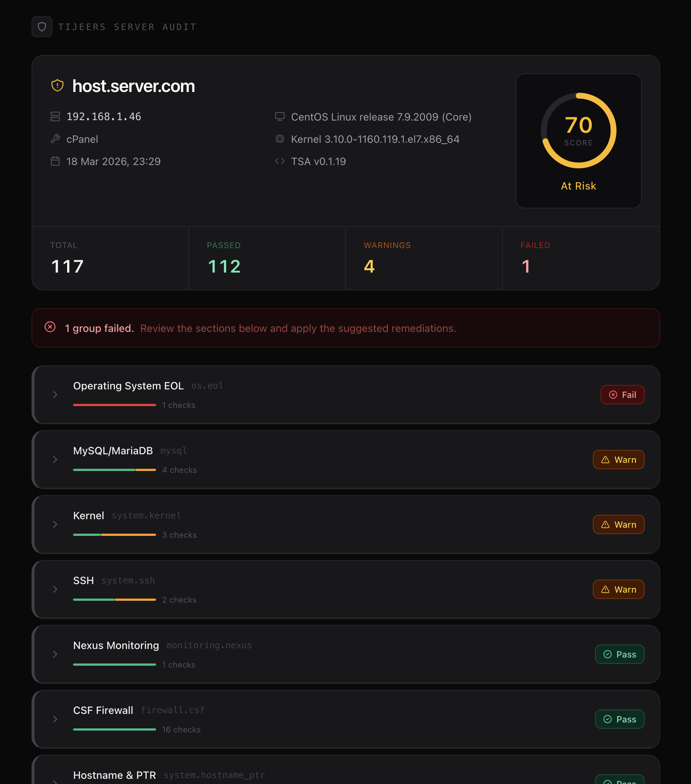Select the FAILED count in the summary bar
This screenshot has width=691, height=784.
pos(526,266)
